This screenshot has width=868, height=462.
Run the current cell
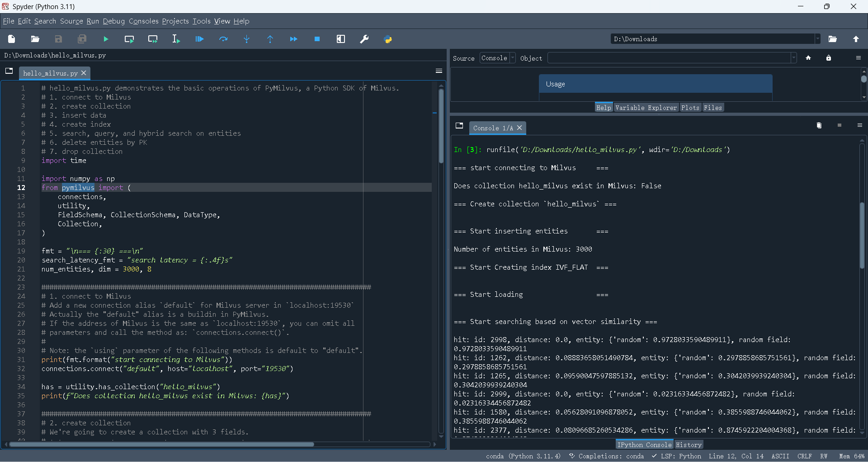click(129, 39)
